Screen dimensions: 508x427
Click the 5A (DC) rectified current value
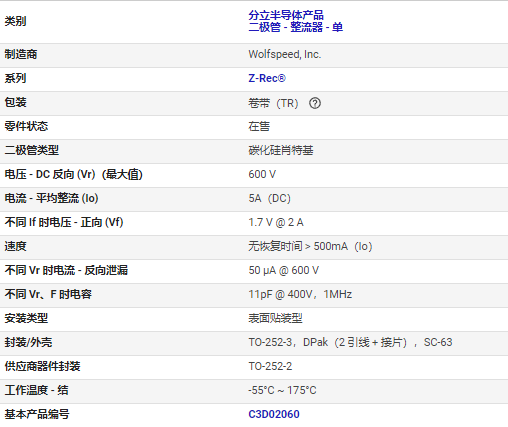[269, 198]
